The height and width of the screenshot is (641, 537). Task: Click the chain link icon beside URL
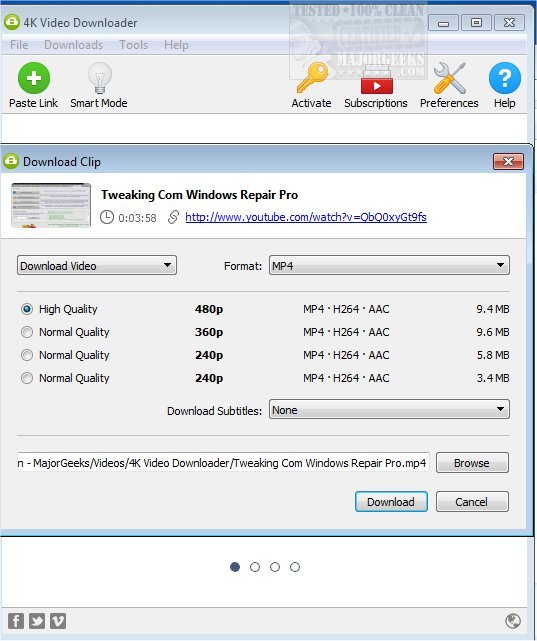click(174, 217)
